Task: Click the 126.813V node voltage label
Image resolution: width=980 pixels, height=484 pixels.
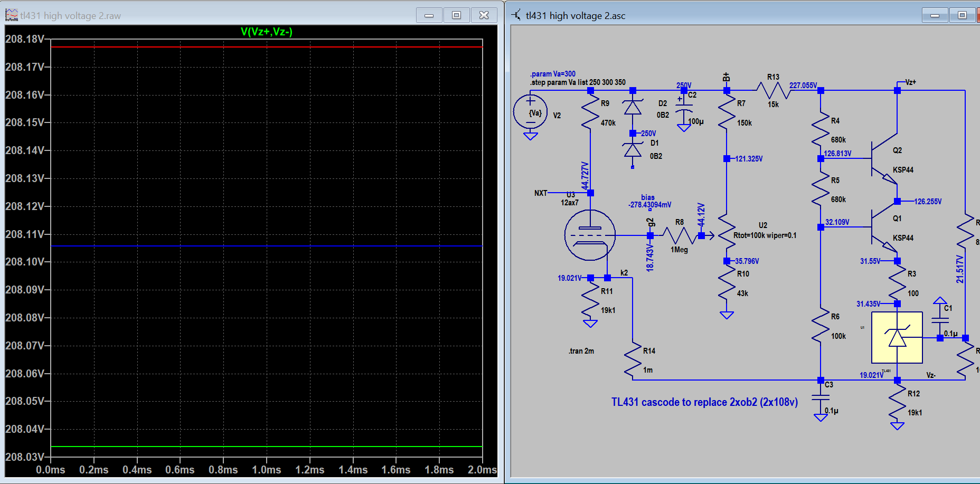Action: (837, 154)
